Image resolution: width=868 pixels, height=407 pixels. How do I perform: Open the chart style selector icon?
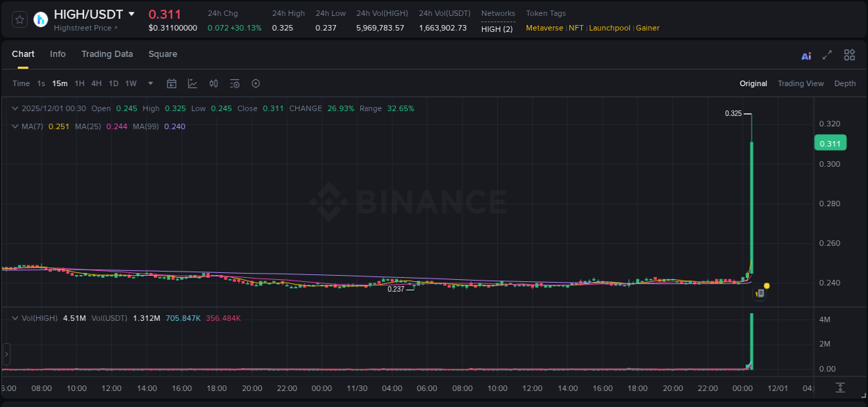(192, 83)
